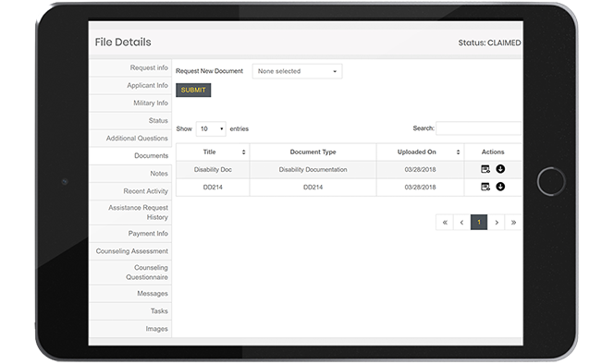Switch to the Messages section
Viewport: 614px width, 364px height.
tap(130, 293)
